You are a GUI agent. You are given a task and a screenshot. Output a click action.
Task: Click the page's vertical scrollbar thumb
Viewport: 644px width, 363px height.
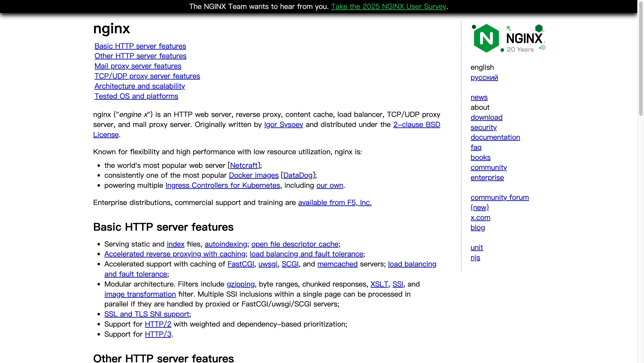[640, 59]
